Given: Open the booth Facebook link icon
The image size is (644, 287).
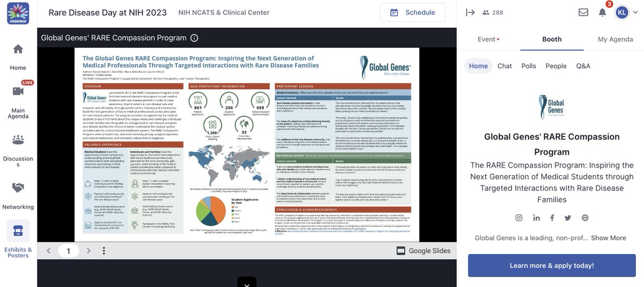Looking at the screenshot, I should coord(552,218).
